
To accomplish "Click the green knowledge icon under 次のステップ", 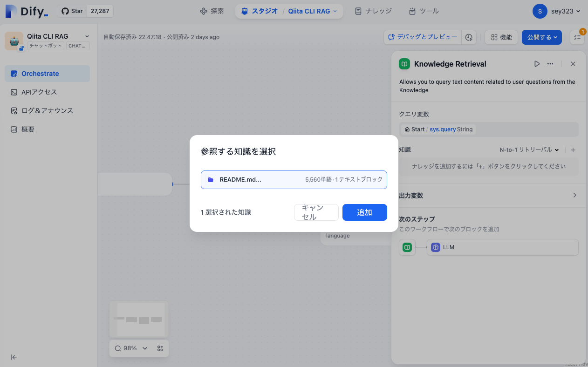I will [407, 247].
